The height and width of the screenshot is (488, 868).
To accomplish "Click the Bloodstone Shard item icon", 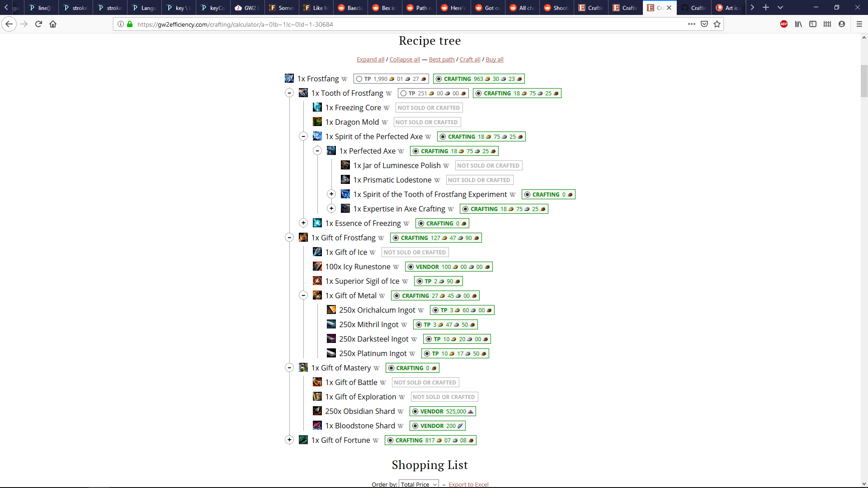I will click(317, 425).
